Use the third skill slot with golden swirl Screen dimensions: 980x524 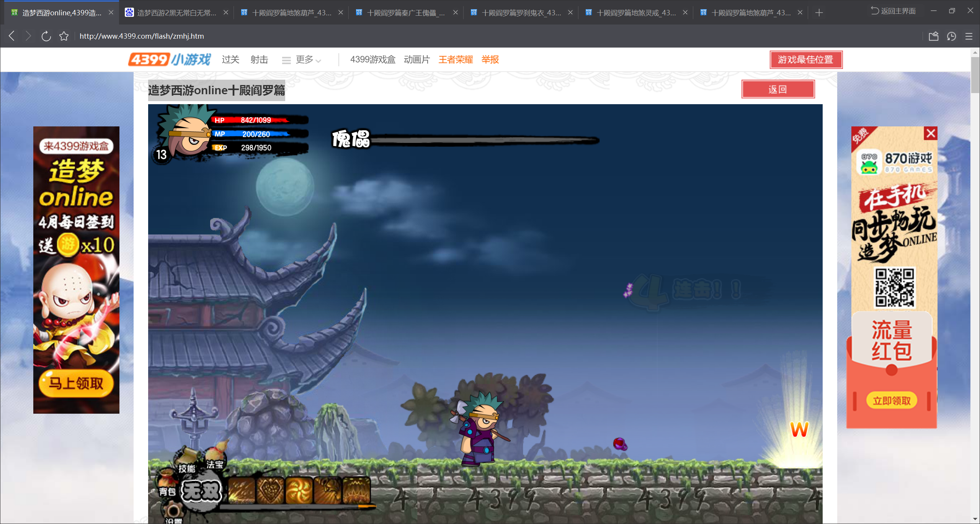click(x=299, y=490)
